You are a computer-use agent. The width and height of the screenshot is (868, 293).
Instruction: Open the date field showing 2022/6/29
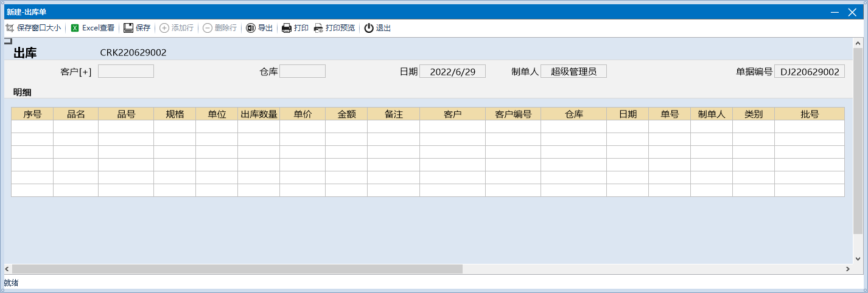[452, 72]
